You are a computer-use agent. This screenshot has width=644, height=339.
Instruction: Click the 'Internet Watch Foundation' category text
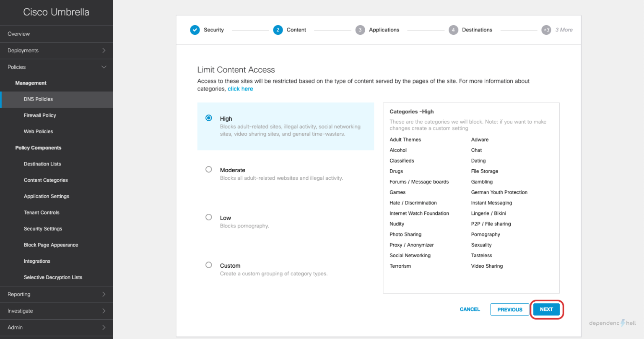[419, 213]
